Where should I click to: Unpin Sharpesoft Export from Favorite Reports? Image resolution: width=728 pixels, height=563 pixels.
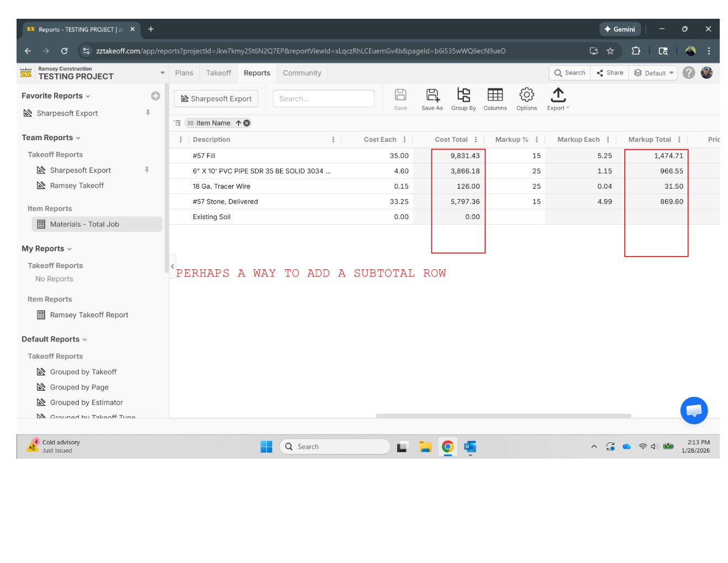[x=148, y=113]
